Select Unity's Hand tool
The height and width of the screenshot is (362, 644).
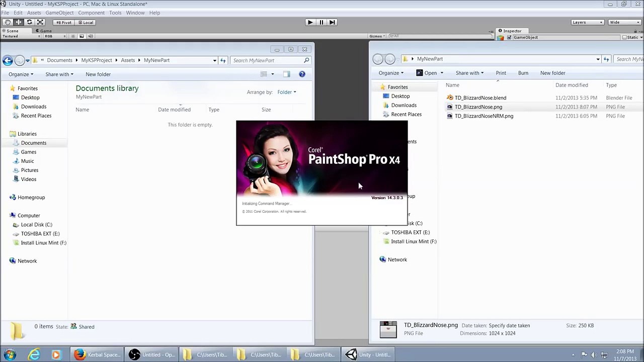click(x=8, y=22)
